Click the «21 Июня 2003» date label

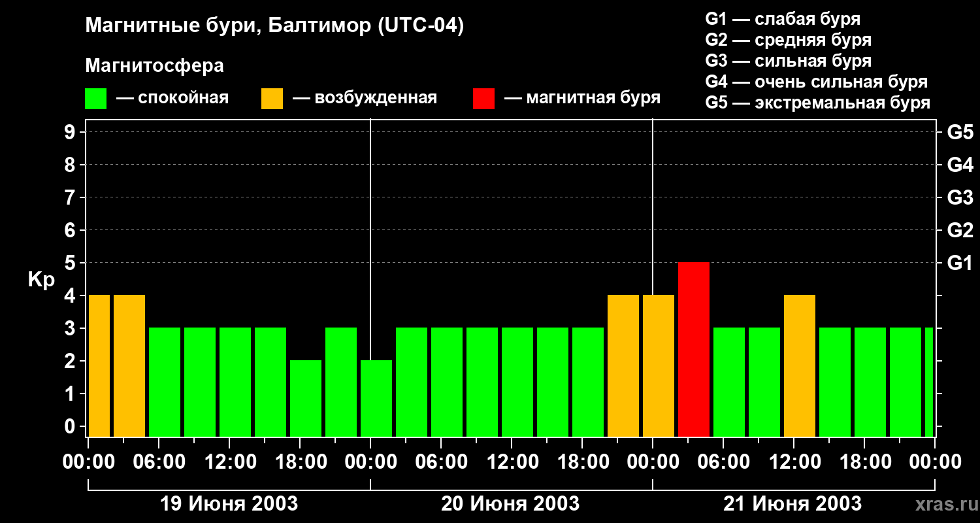[x=792, y=504]
